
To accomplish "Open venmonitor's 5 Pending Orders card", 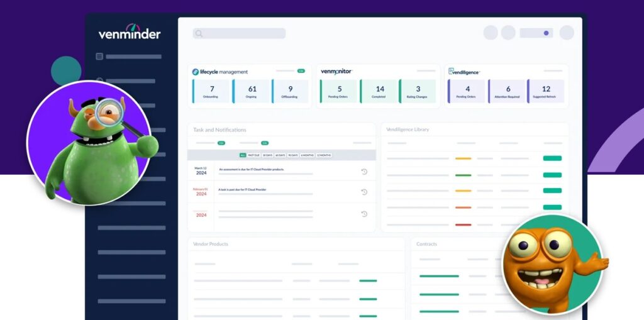I will [x=339, y=91].
